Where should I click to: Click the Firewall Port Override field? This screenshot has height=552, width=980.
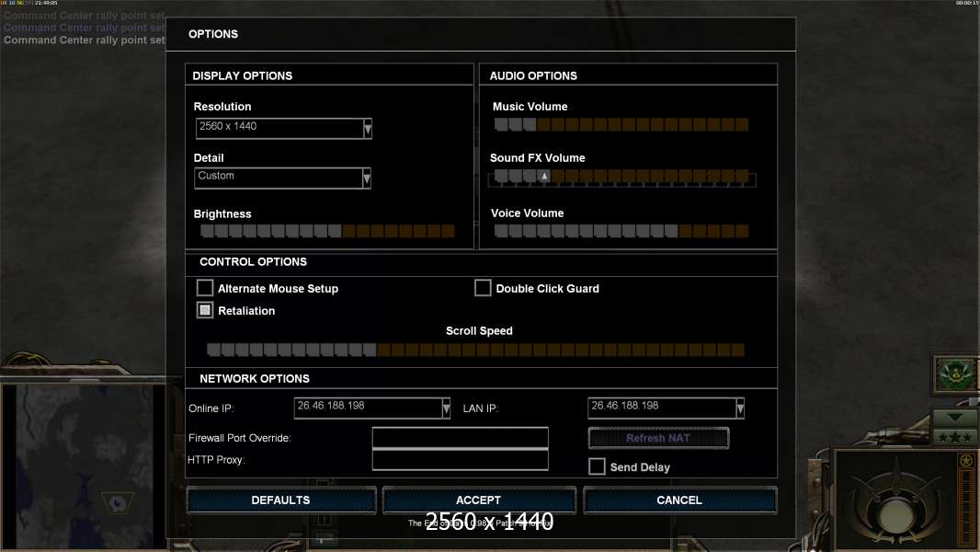point(460,438)
